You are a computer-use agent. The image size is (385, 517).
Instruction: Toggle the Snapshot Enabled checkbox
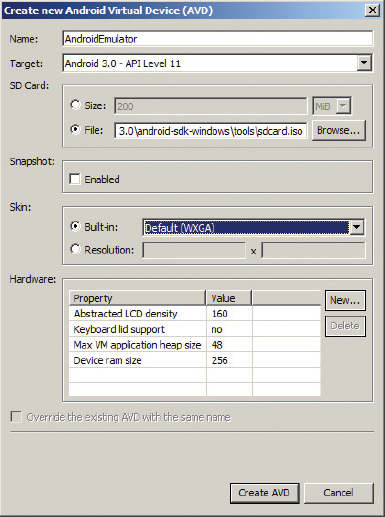pos(75,179)
